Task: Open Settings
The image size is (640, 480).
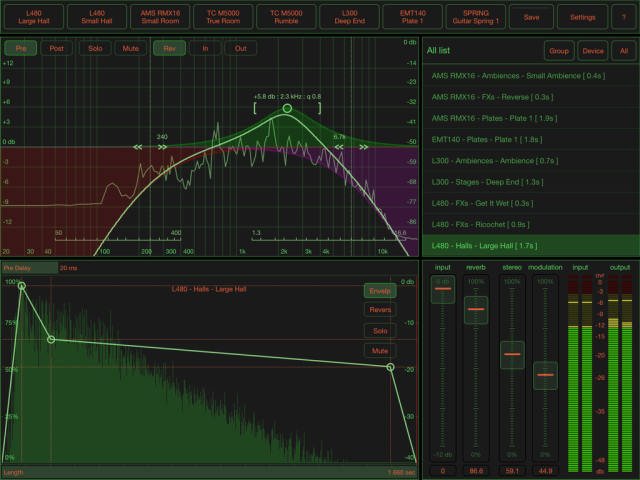Action: click(x=582, y=17)
